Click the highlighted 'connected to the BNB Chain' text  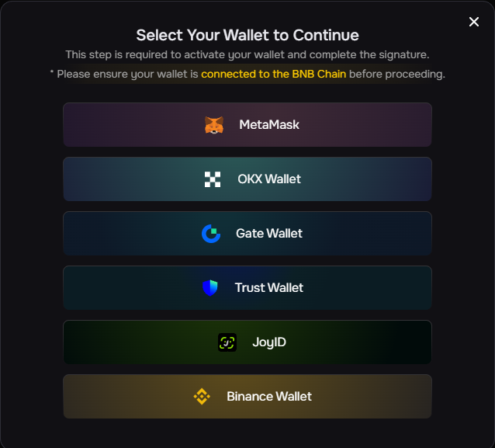274,75
